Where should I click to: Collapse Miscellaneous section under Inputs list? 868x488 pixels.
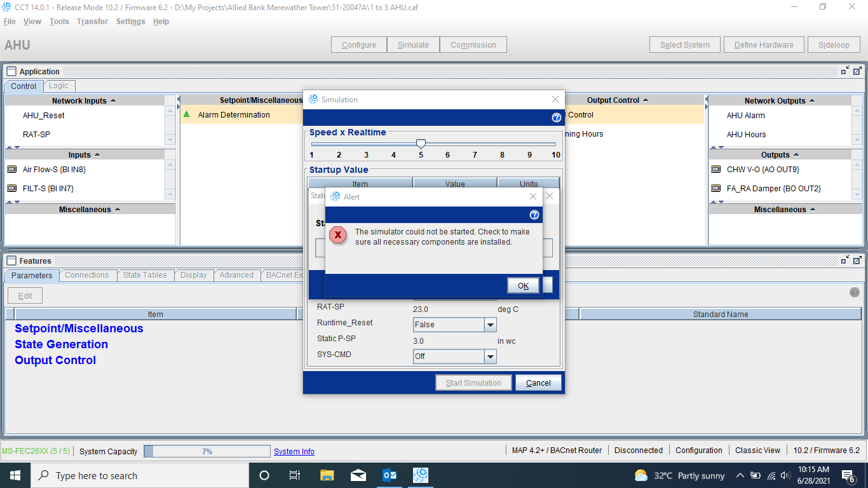[118, 209]
